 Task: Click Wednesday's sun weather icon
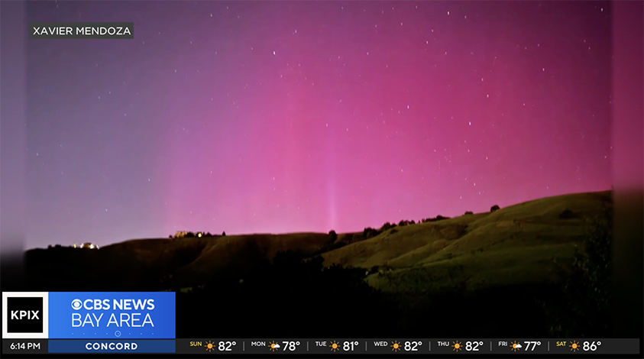pos(396,346)
